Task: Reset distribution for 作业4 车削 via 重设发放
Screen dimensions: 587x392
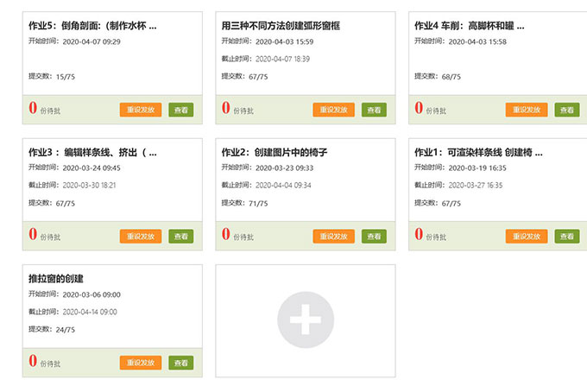Action: pos(527,110)
